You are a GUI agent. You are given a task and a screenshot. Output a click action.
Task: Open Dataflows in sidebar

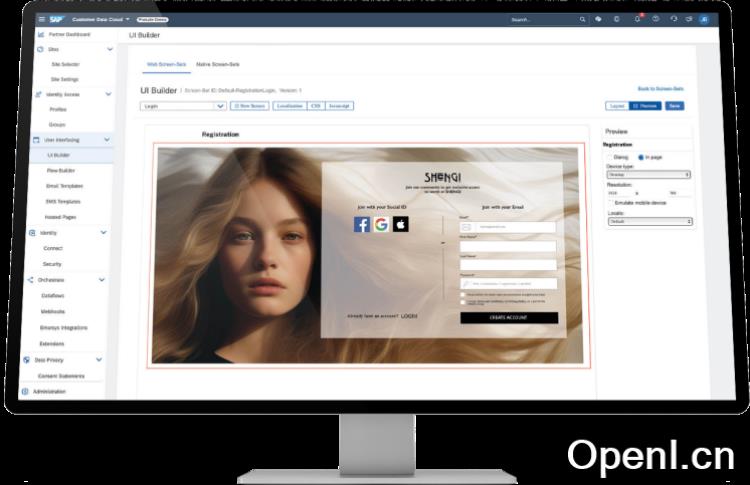click(53, 296)
